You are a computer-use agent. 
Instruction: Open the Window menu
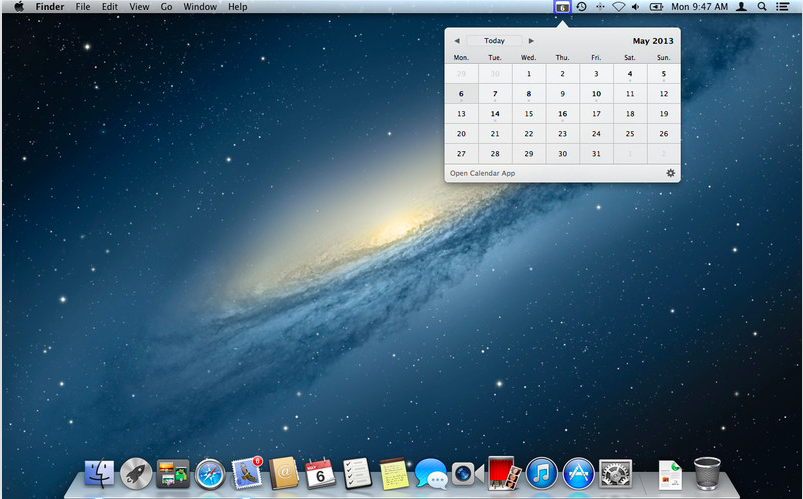click(200, 7)
